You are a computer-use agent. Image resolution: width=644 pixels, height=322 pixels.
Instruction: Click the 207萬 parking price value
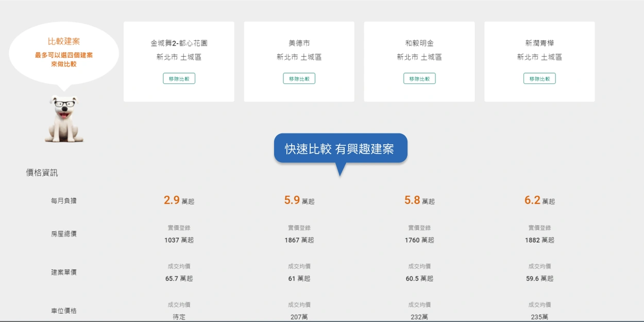(x=299, y=317)
